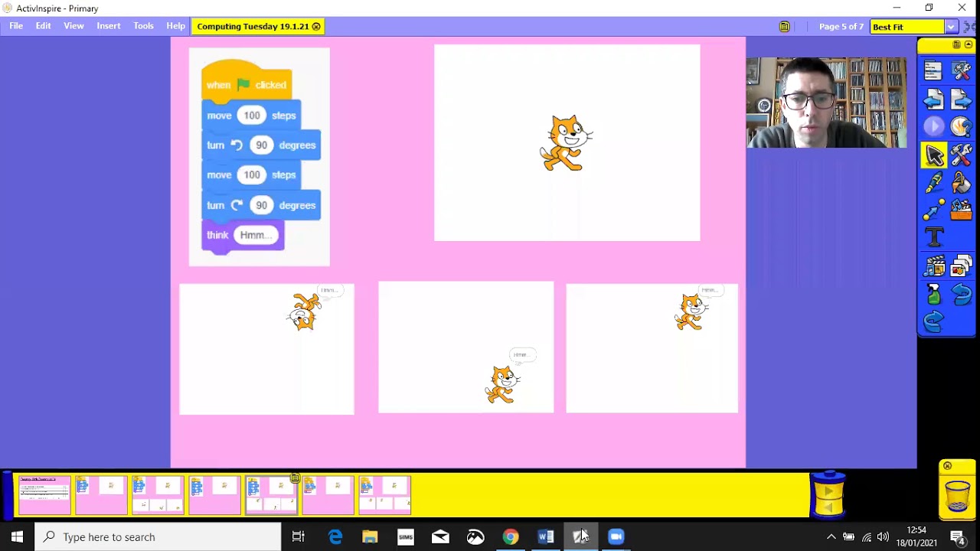Open the View menu
The width and height of the screenshot is (980, 551).
(x=73, y=26)
